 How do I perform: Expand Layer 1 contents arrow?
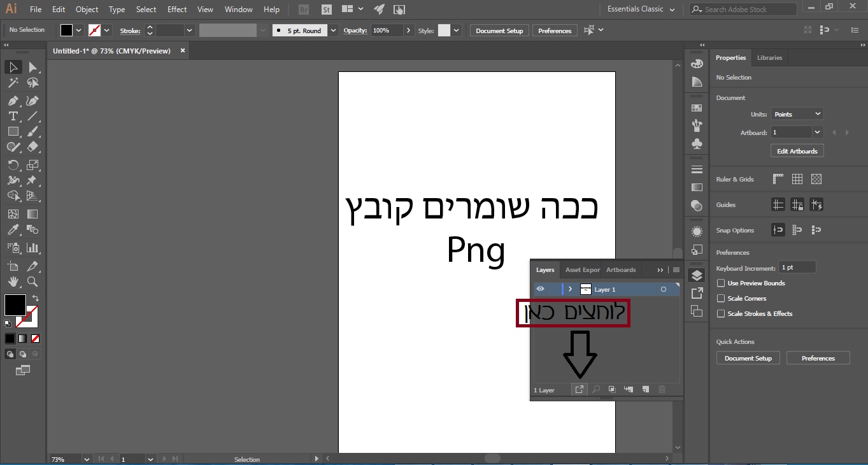pyautogui.click(x=570, y=289)
